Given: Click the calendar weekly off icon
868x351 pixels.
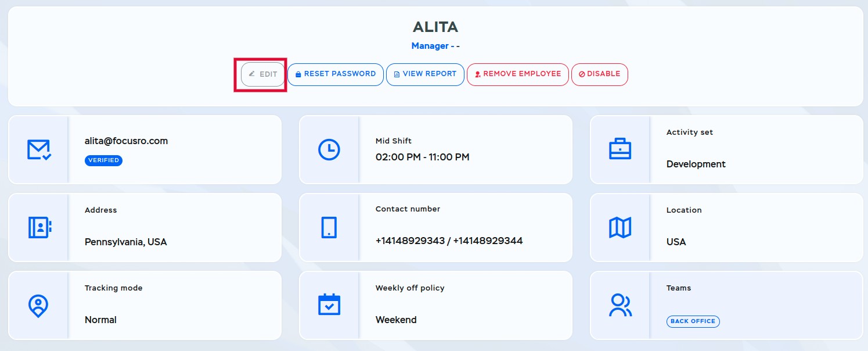Looking at the screenshot, I should click(x=329, y=305).
